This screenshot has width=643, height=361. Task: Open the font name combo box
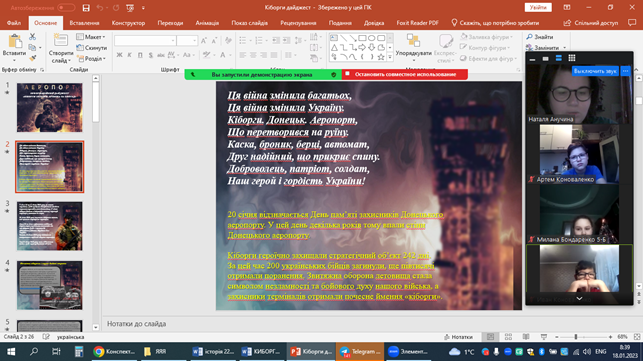pos(145,40)
